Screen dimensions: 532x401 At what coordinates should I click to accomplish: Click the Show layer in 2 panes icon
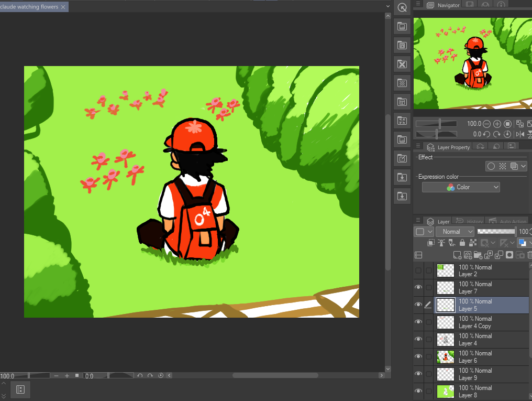419,255
